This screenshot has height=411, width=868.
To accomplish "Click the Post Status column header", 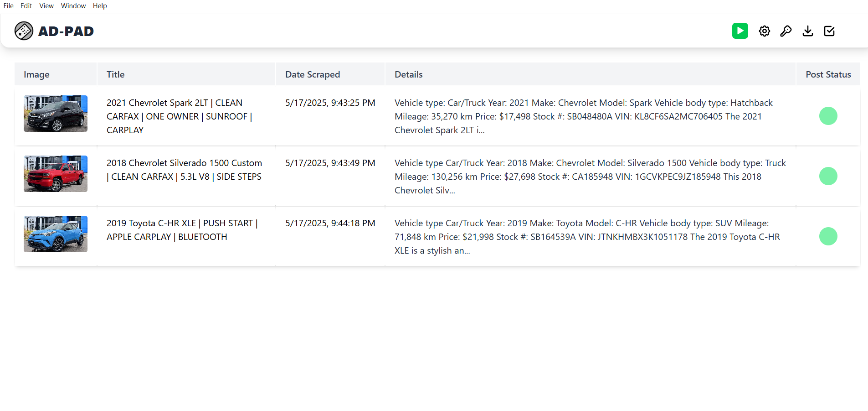I will [x=828, y=74].
